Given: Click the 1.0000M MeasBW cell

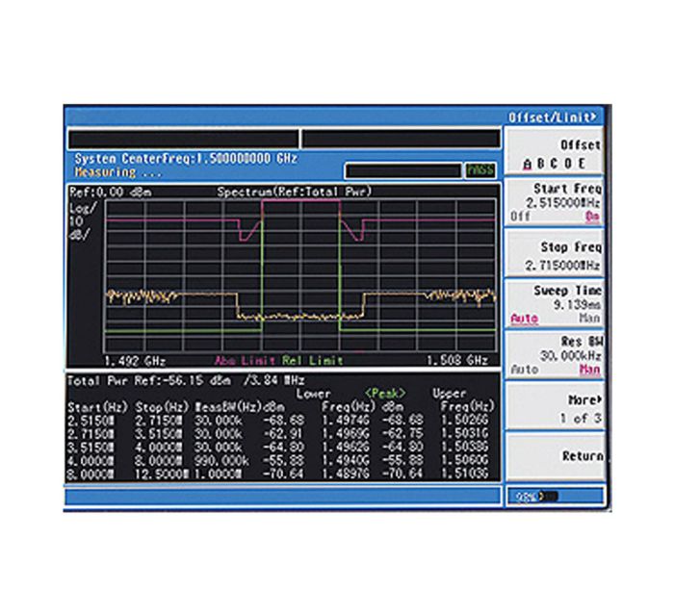Looking at the screenshot, I should (x=219, y=475).
